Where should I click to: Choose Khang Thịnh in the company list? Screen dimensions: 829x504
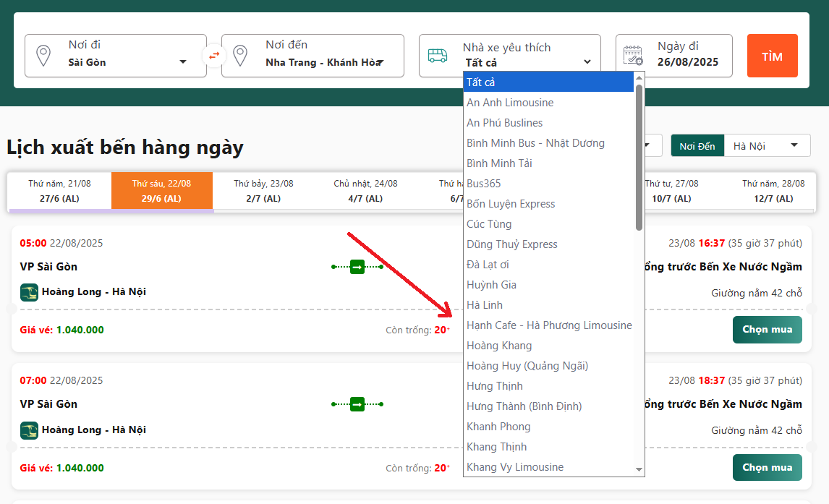pos(548,447)
